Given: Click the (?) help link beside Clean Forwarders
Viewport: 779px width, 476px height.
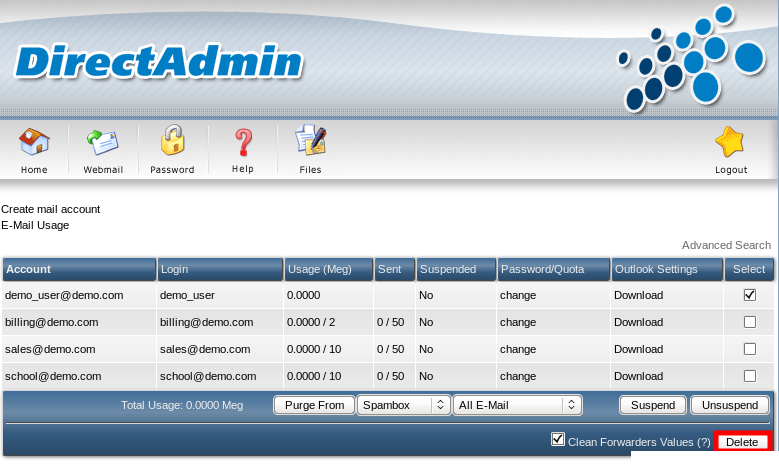Looking at the screenshot, I should (x=703, y=442).
